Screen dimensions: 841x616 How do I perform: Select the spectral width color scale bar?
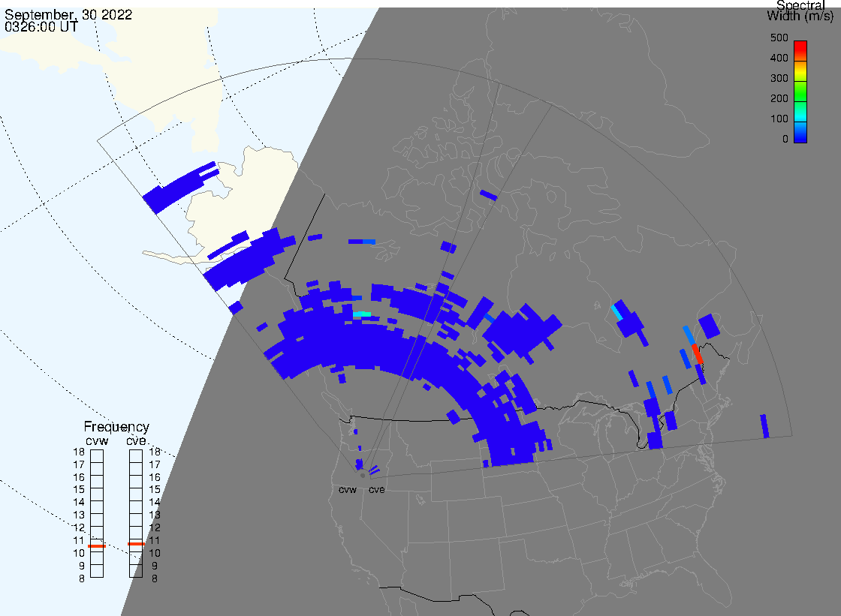click(x=800, y=92)
